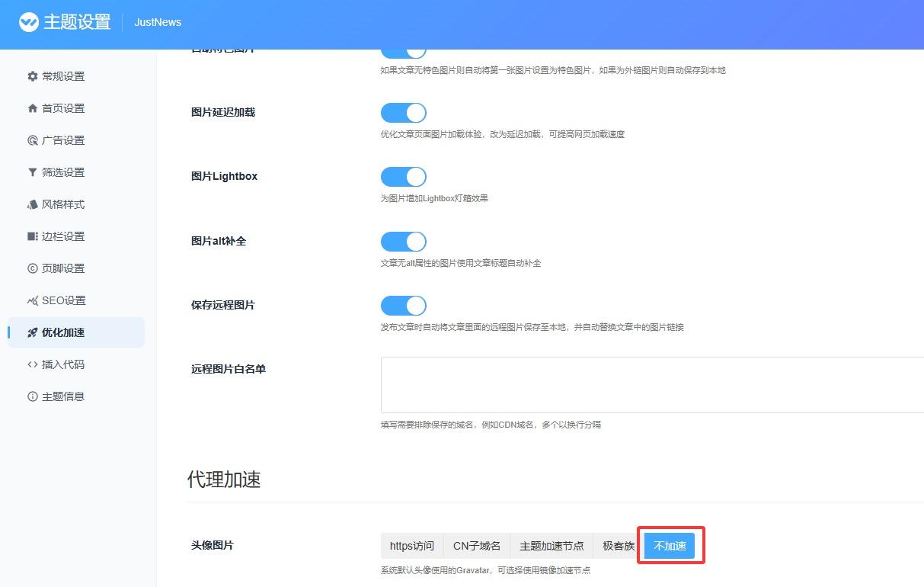Turn off the 图片Lightbox switch

tap(403, 177)
